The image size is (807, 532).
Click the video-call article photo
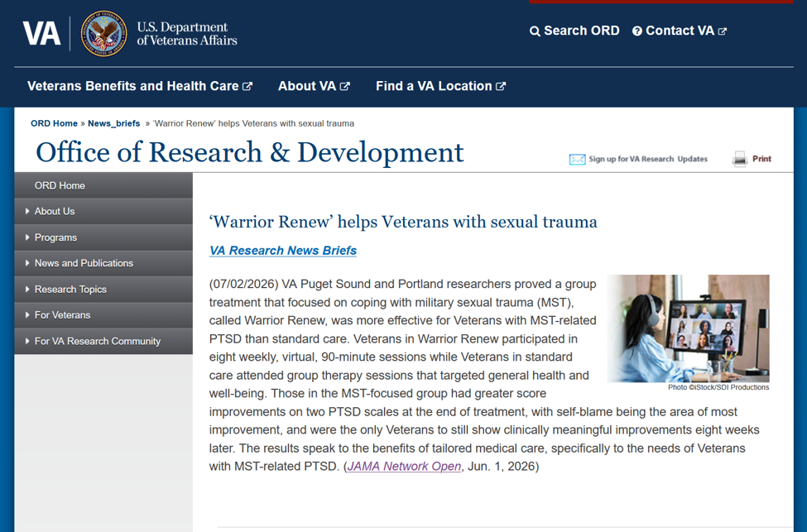688,328
